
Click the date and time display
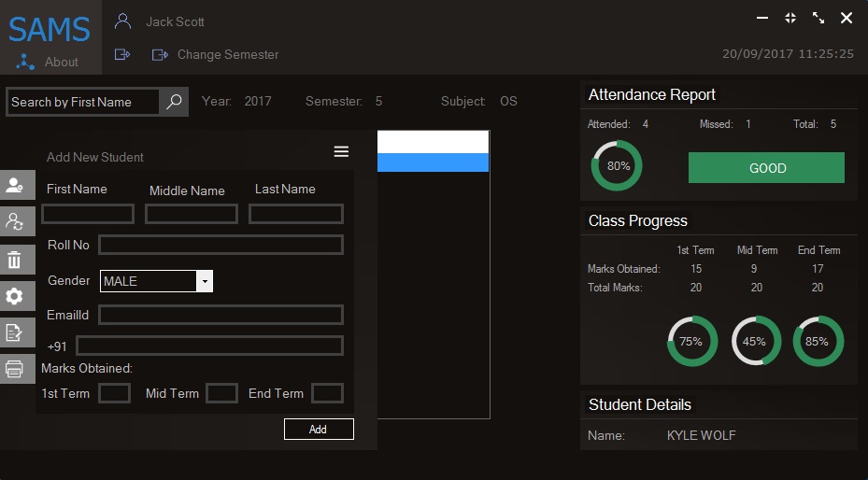788,54
